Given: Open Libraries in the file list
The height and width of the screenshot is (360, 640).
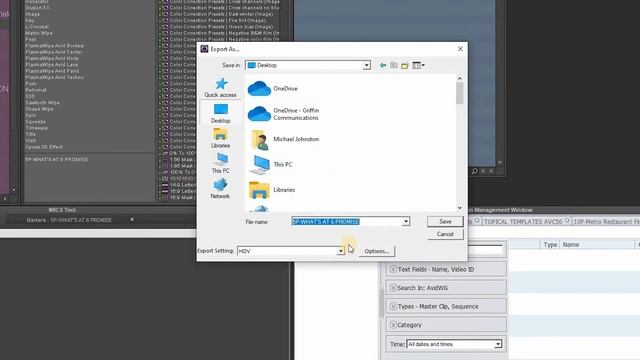Looking at the screenshot, I should pos(272,190).
